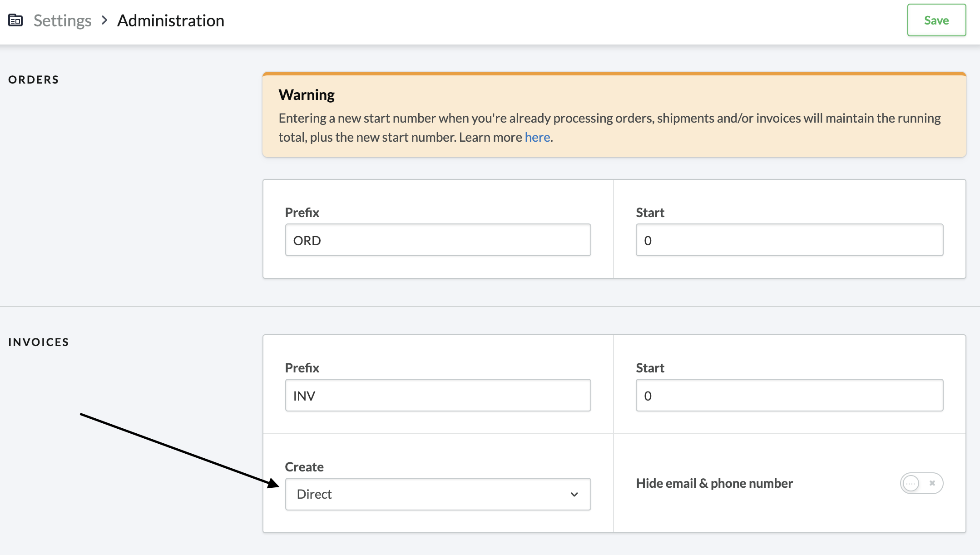
Task: Disable the Hide email & phone number switch
Action: pos(921,483)
